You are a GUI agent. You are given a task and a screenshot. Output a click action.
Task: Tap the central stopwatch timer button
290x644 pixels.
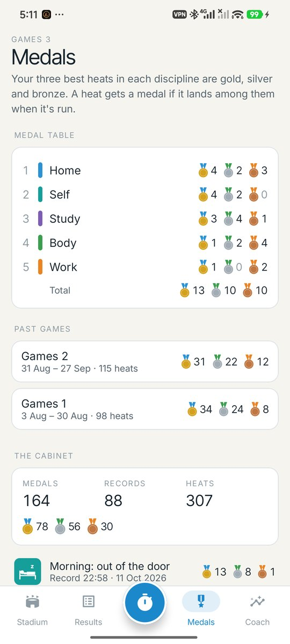[145, 603]
